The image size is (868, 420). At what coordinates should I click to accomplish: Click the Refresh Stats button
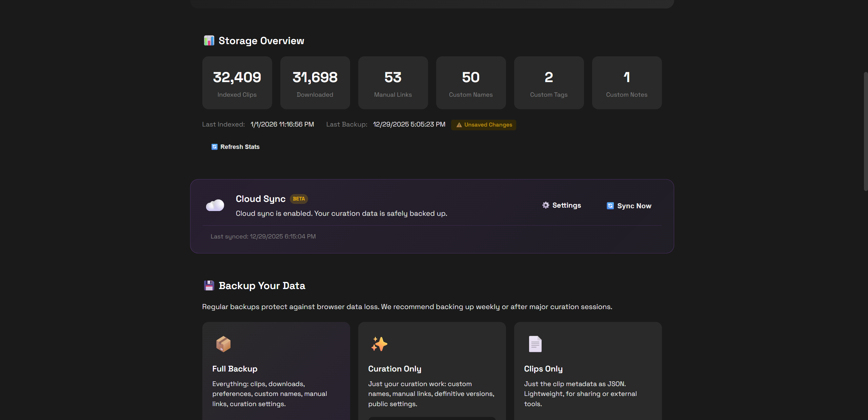(236, 147)
